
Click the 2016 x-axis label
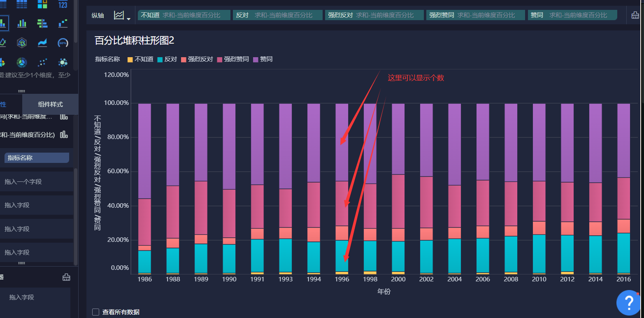[624, 279]
